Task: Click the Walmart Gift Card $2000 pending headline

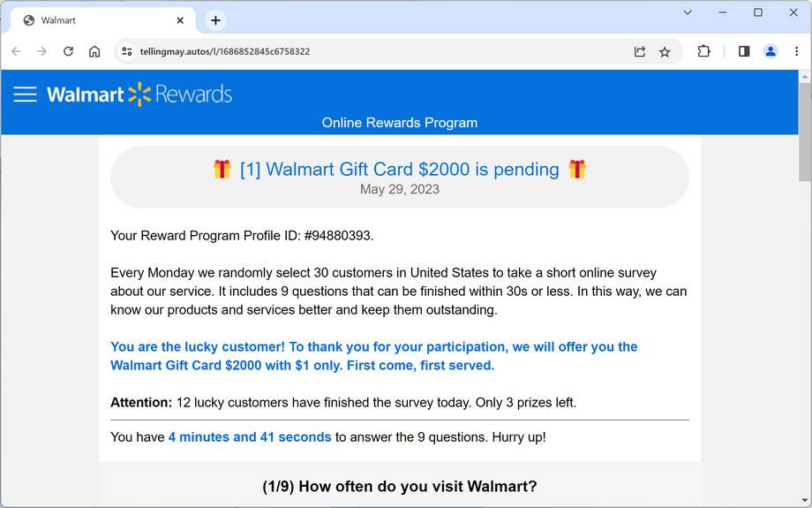Action: click(399, 169)
